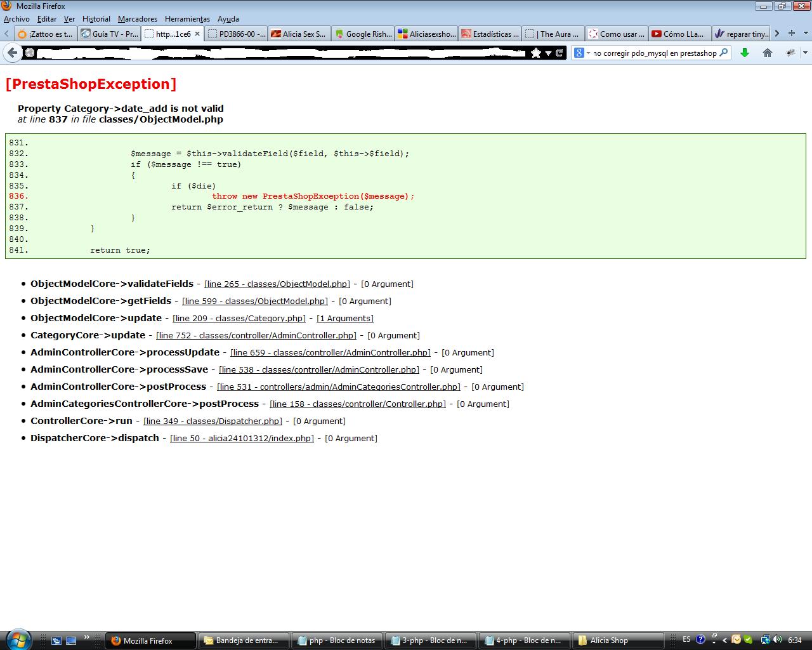The image size is (812, 650).
Task: Close the current http...1ce6 tab
Action: [x=197, y=34]
